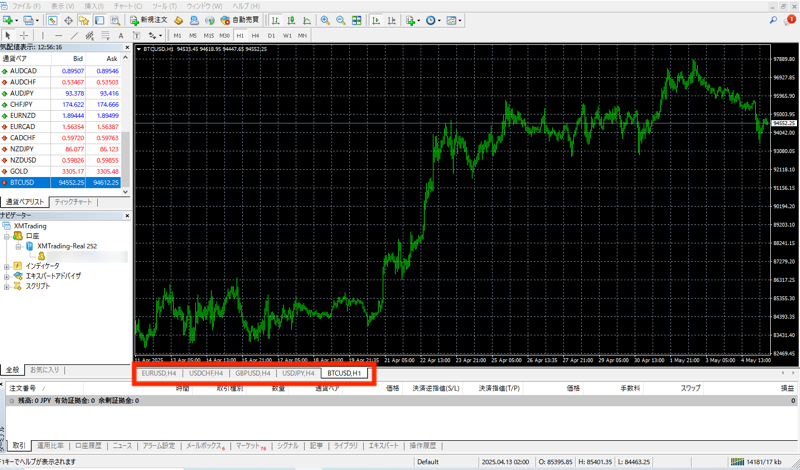Switch timeframe to M5
Image resolution: width=800 pixels, height=470 pixels.
click(193, 35)
